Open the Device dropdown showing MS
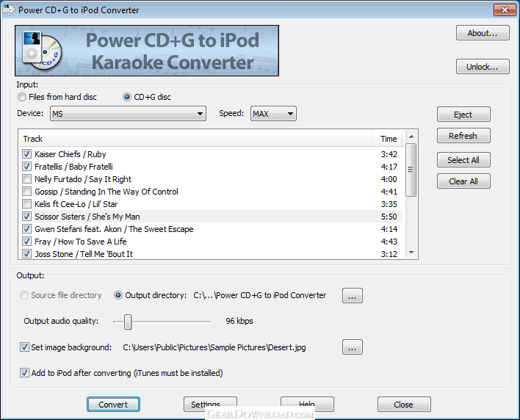Viewport: 520px width, 420px height. click(128, 114)
